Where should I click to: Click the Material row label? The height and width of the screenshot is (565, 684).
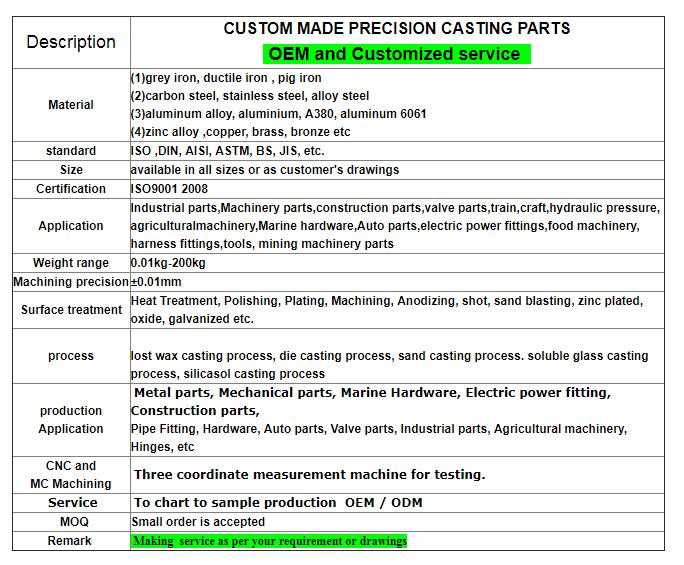[71, 105]
